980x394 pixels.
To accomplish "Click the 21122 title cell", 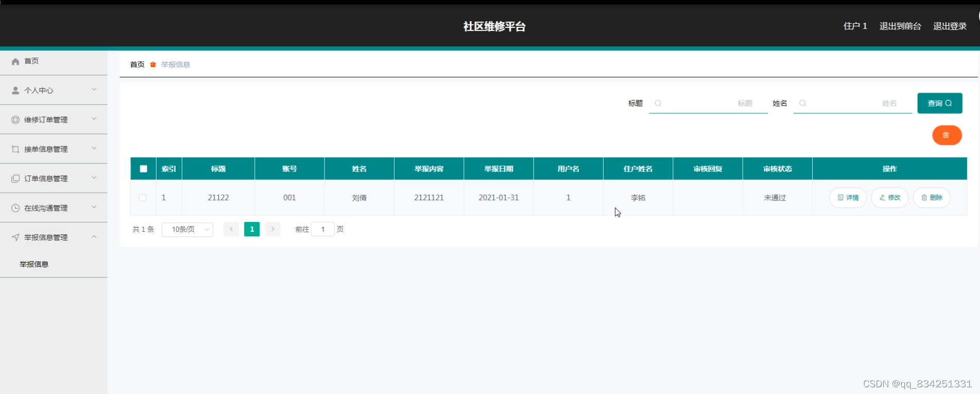I will (x=218, y=198).
